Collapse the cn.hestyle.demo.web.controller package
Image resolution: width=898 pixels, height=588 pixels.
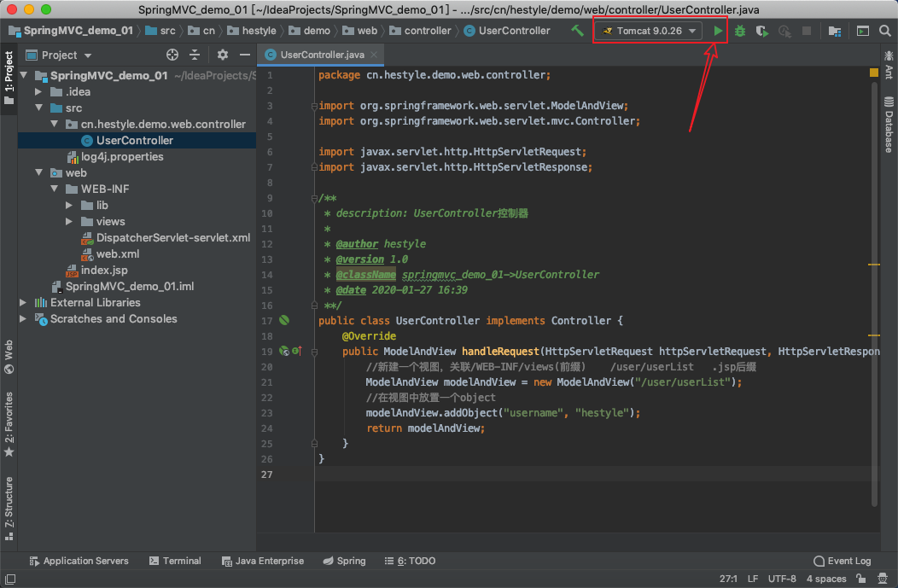tap(54, 124)
